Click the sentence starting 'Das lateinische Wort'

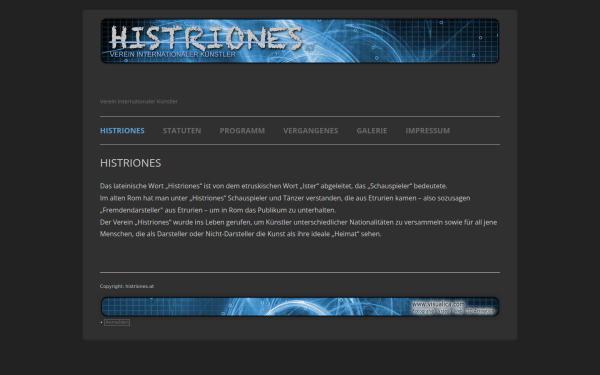coord(274,186)
